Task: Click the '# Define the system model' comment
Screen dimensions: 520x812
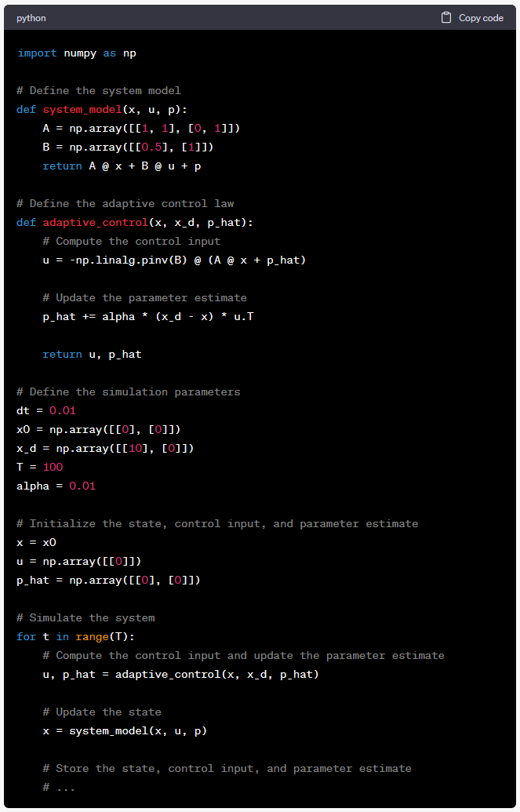Action: 99,90
